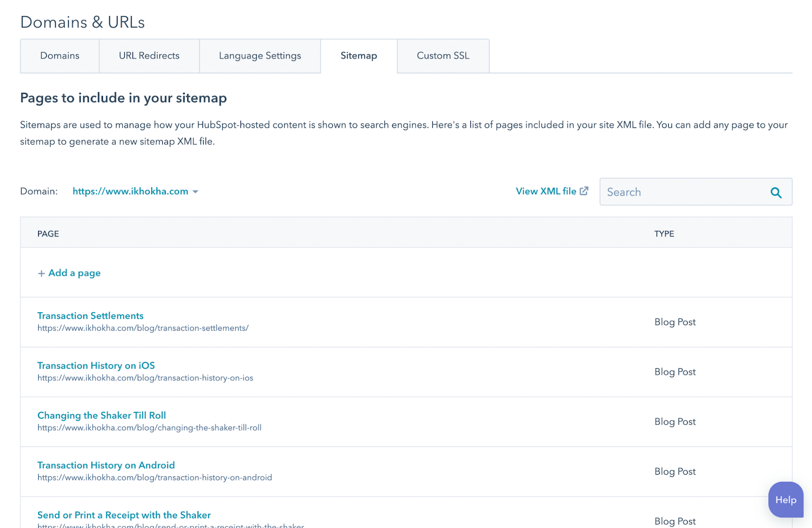Click the Add a page link
Screen dimensions: 812x528
pos(75,273)
